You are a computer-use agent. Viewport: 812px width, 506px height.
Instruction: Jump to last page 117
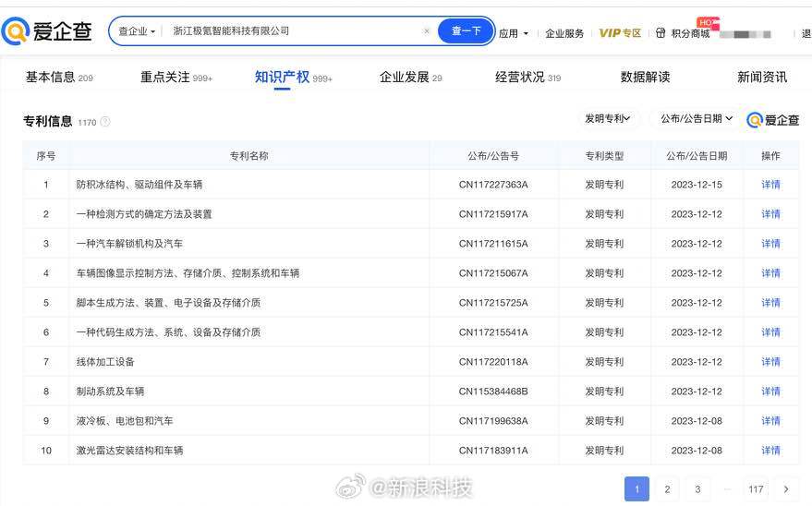756,489
